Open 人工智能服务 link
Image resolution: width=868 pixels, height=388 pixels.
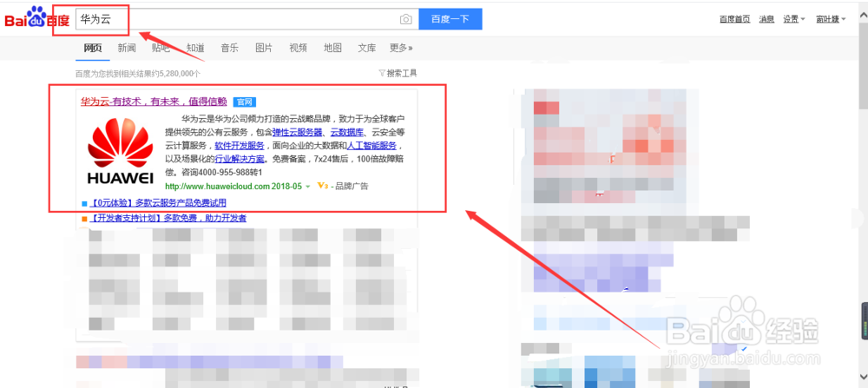point(372,146)
